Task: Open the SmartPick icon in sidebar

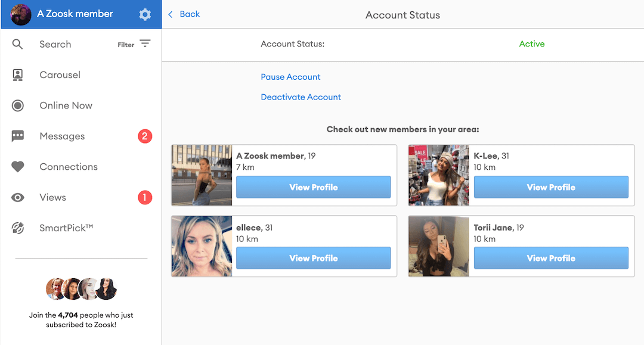Action: [18, 228]
